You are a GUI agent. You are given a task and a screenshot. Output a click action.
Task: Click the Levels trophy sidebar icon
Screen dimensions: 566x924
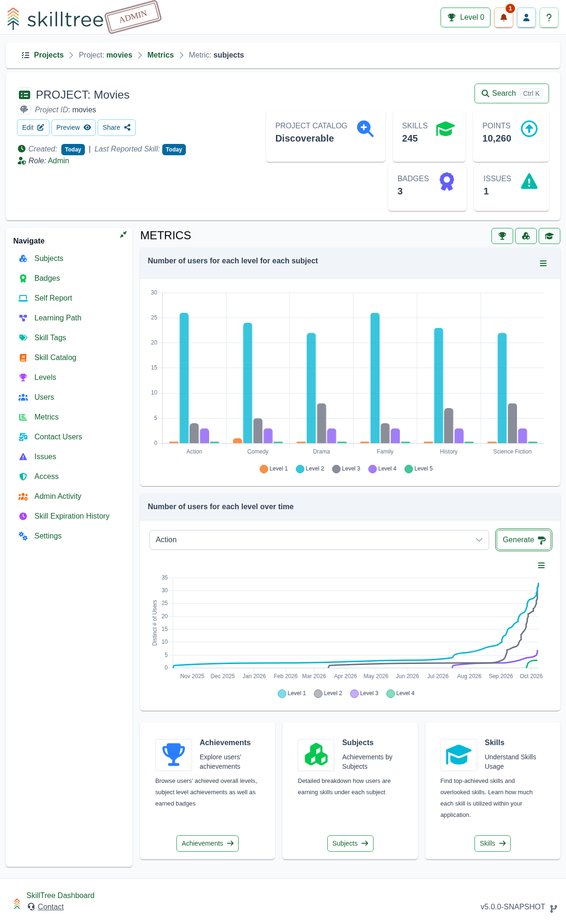coord(23,378)
